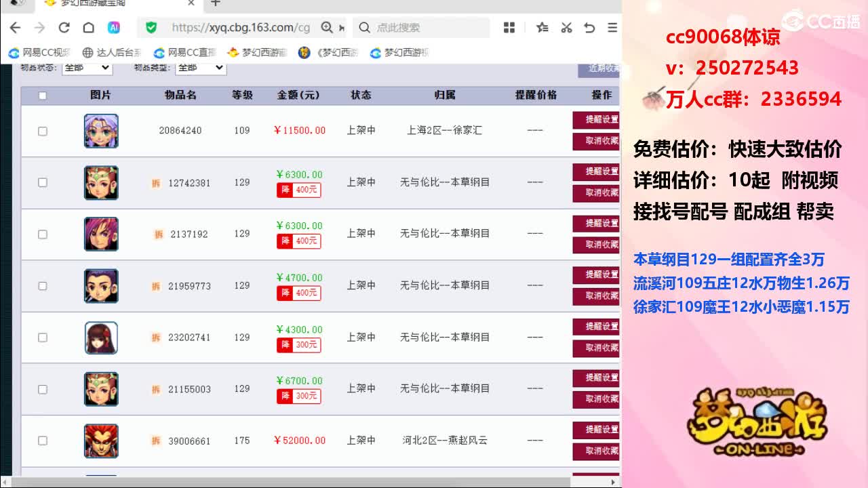Click the 点此搜索 search box
Screen dimensions: 868x488
tap(420, 28)
